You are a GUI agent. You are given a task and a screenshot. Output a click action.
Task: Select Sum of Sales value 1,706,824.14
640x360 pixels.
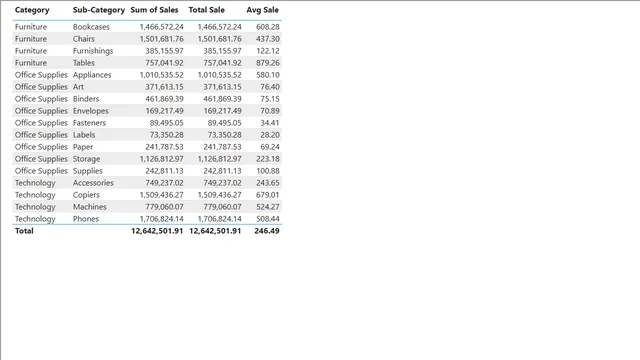click(162, 219)
